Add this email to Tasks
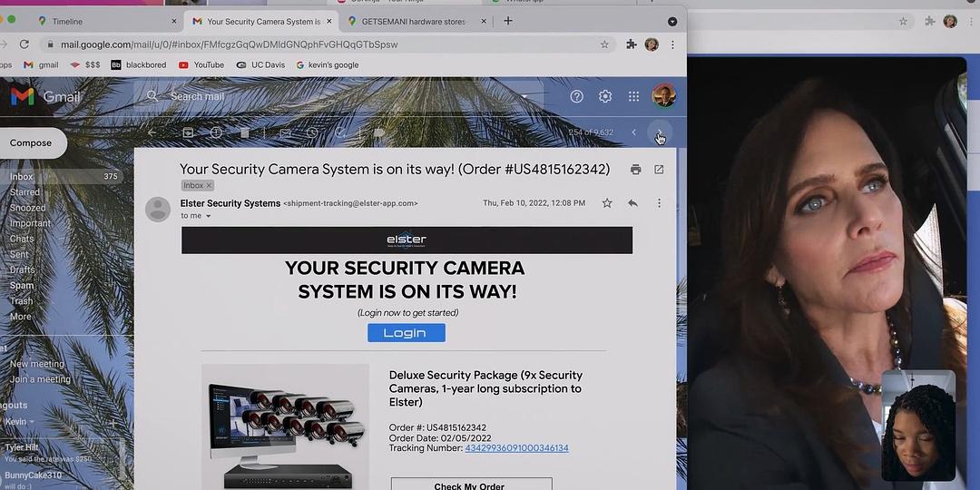Screen dimensions: 980x490 pos(340,132)
